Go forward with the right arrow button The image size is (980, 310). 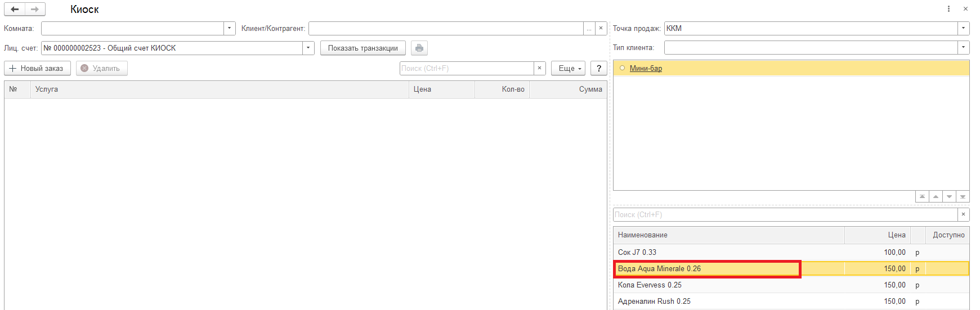35,10
